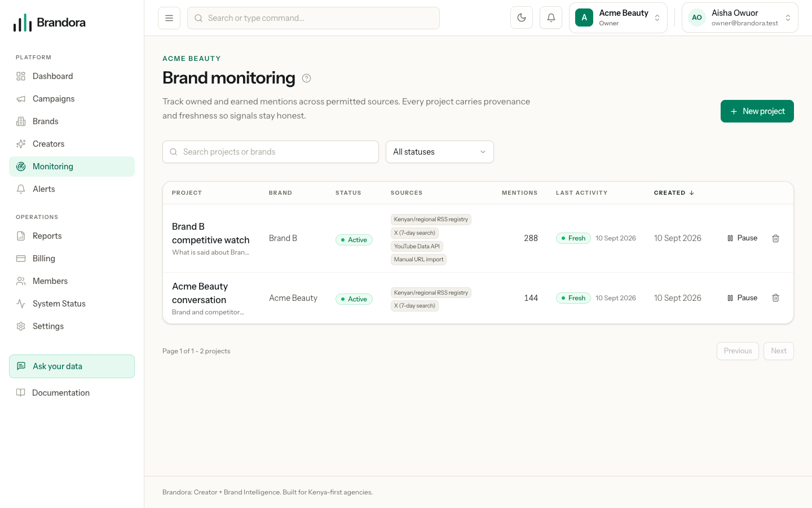
Task: Delete Acme Beauty conversation project
Action: 775,298
